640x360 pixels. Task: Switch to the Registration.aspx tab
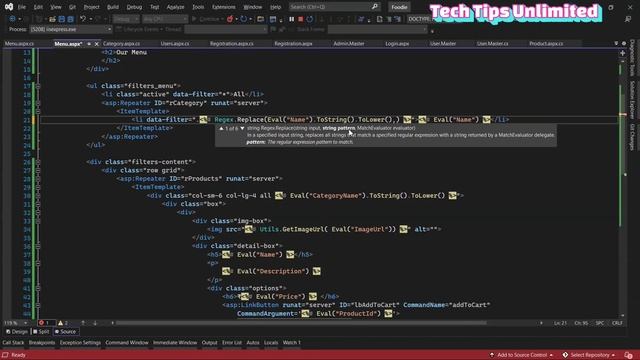click(293, 43)
